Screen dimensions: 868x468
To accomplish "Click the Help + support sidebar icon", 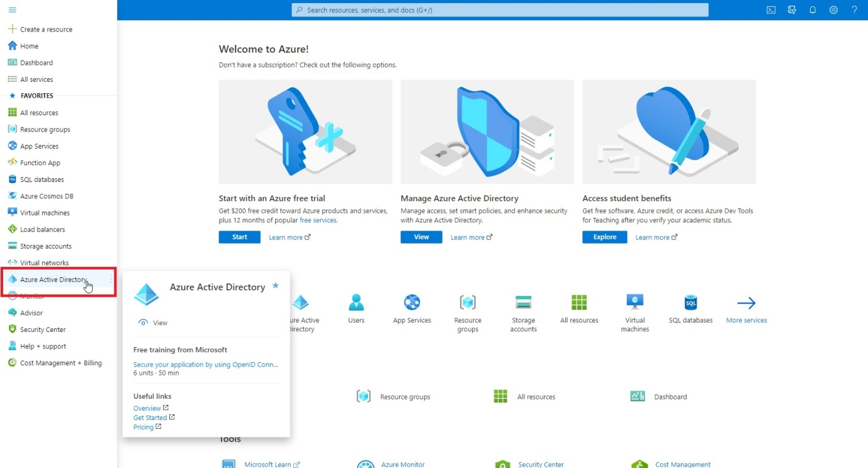I will 12,346.
